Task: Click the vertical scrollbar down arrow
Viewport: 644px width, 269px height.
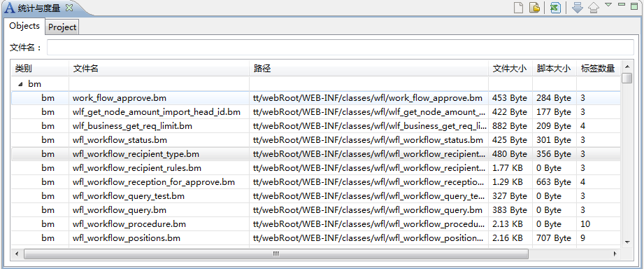Action: (x=627, y=242)
